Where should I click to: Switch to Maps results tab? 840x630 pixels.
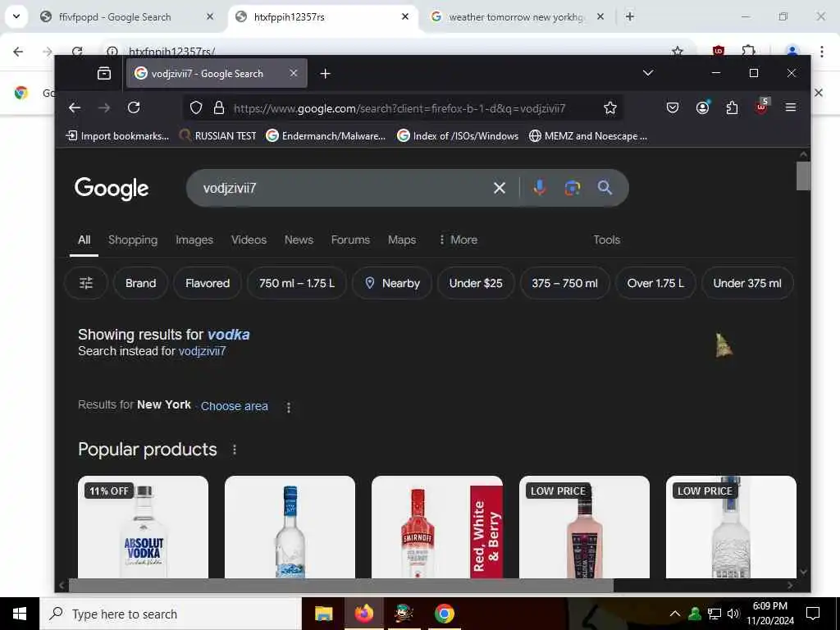402,240
